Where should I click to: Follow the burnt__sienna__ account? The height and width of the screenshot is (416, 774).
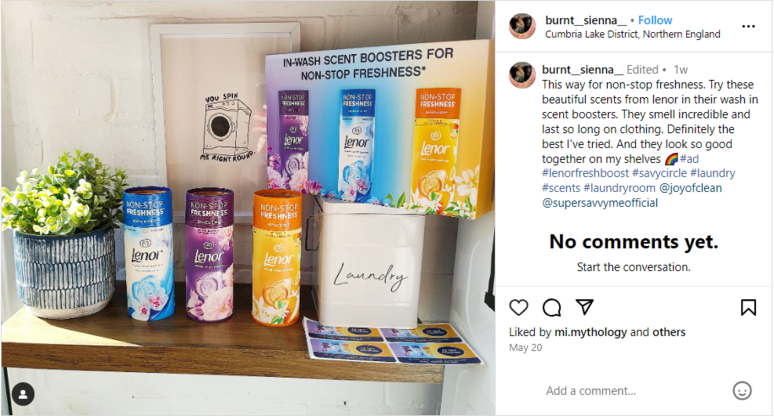[655, 20]
